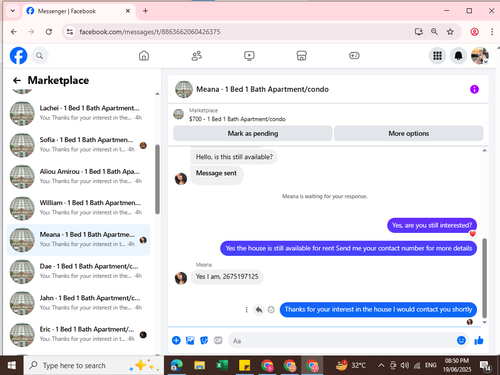The image size is (500, 375).
Task: Open the Marketplace storefront icon
Action: coord(301,56)
